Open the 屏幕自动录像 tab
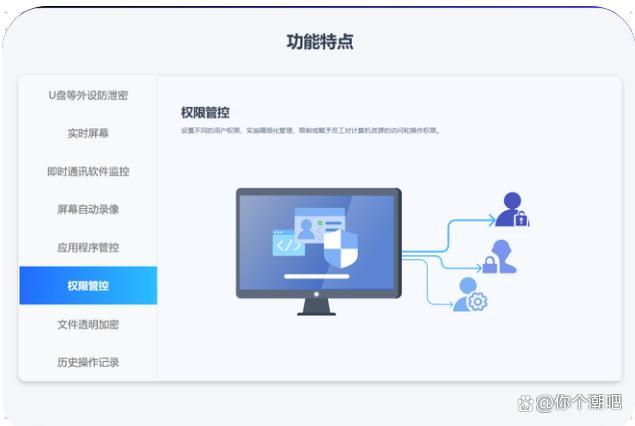635x426 pixels. (x=88, y=209)
